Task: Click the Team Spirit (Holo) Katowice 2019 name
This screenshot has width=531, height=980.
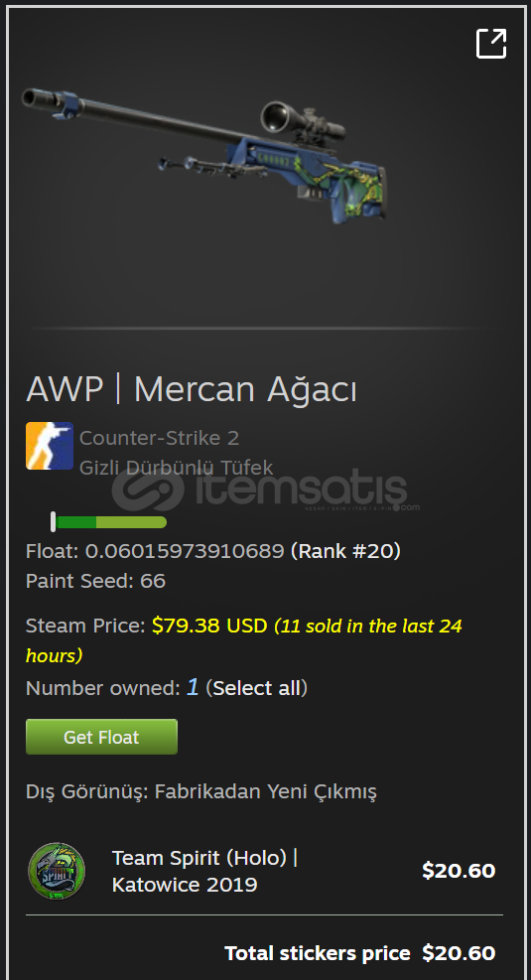Action: pyautogui.click(x=204, y=871)
